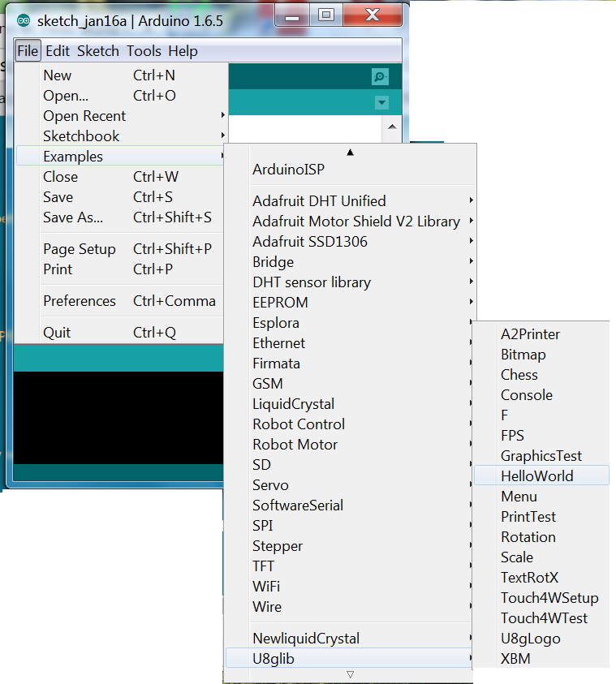The height and width of the screenshot is (684, 616).
Task: Open the PrintTest example
Action: [x=541, y=517]
